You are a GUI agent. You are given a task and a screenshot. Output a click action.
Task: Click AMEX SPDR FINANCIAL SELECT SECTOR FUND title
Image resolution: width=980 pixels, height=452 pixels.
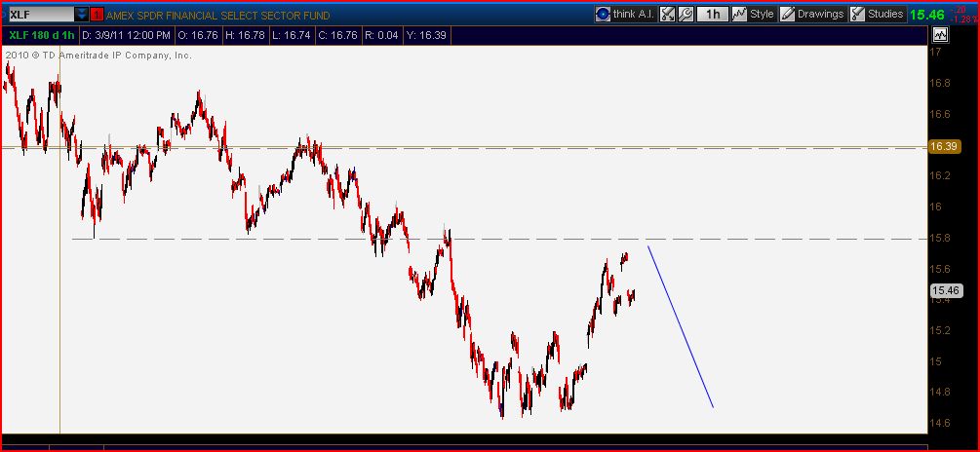218,15
